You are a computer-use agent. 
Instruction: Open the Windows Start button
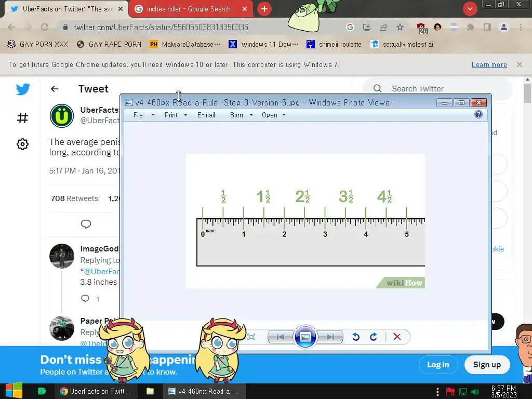tap(14, 391)
